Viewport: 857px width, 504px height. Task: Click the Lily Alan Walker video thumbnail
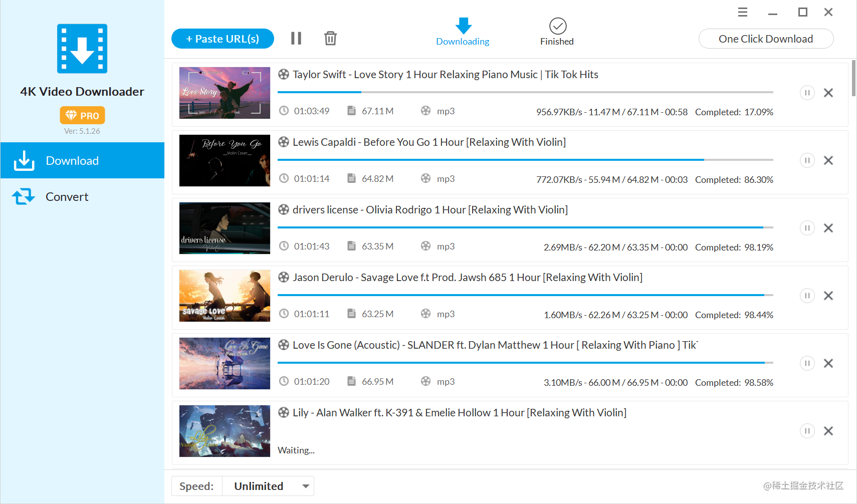click(225, 431)
